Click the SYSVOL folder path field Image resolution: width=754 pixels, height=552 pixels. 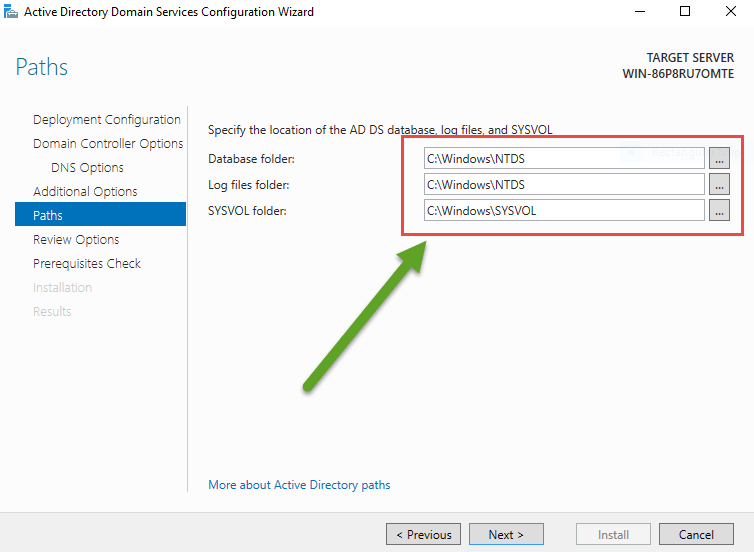pos(564,210)
